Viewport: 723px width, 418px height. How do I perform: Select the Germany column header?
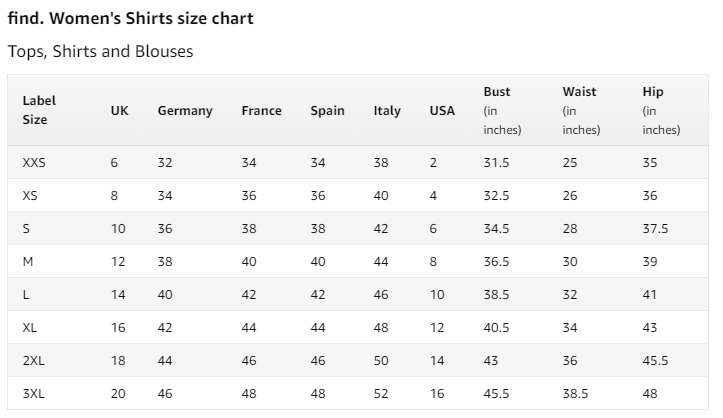[185, 111]
